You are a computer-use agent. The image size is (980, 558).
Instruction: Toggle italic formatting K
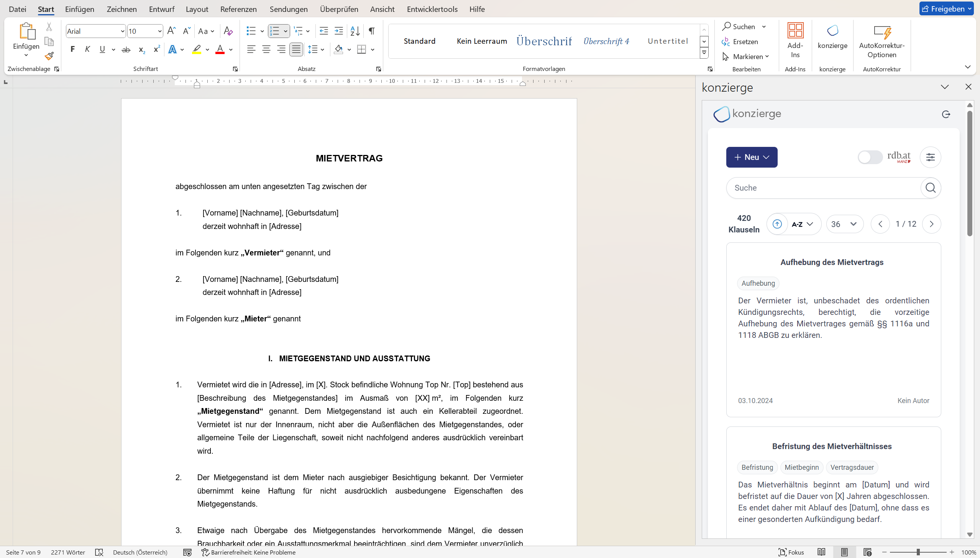87,49
